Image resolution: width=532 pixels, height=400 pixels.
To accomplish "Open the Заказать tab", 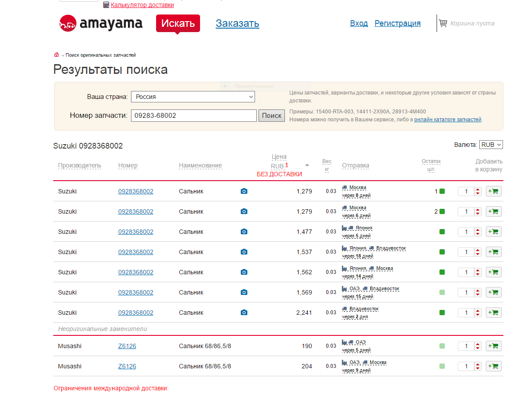I will (x=237, y=23).
